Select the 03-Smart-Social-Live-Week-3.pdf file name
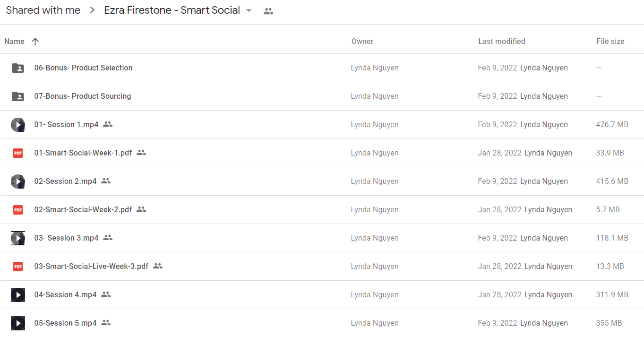 [91, 267]
